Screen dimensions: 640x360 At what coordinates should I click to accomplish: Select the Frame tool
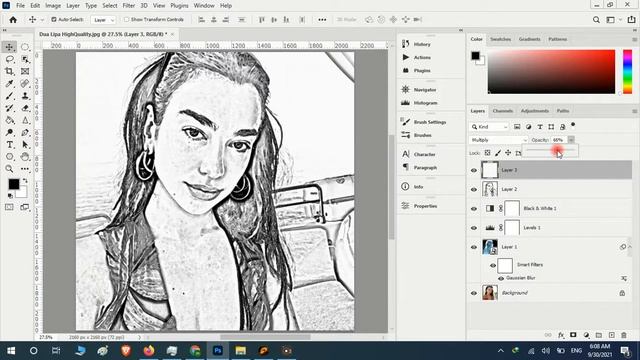25,71
